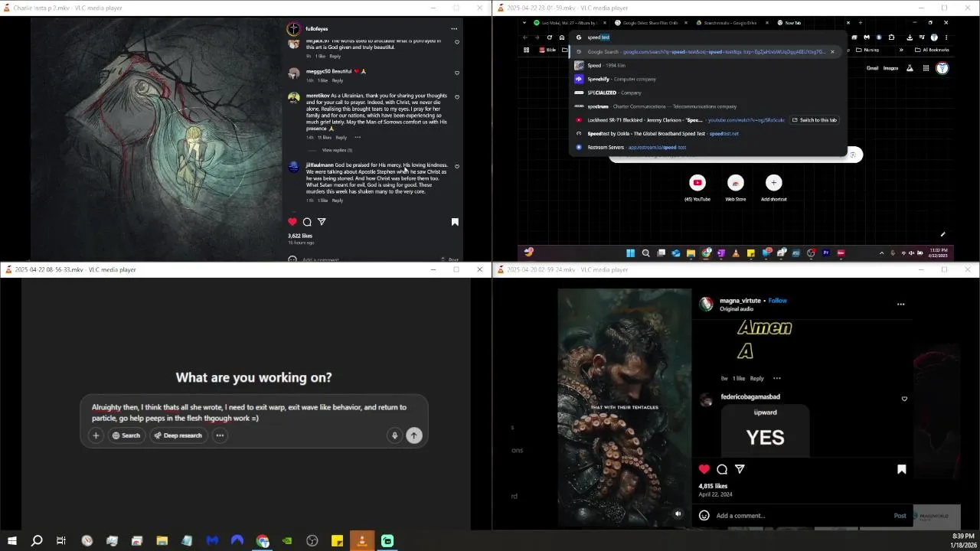Click the share icon on magna_virtute post
Viewport: 980px width, 551px height.
(x=740, y=469)
